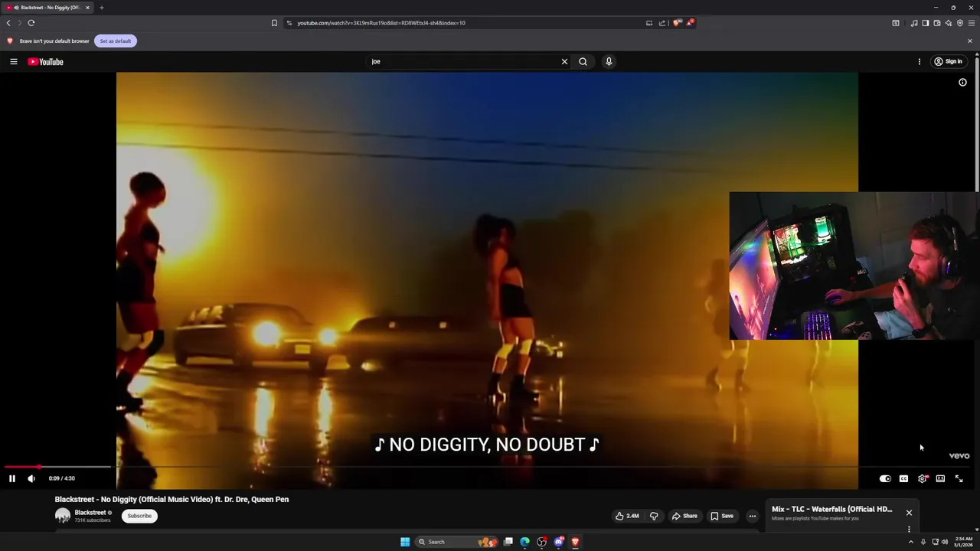This screenshot has height=551, width=980.
Task: Toggle the browser sidebar panel icon
Action: [x=925, y=23]
